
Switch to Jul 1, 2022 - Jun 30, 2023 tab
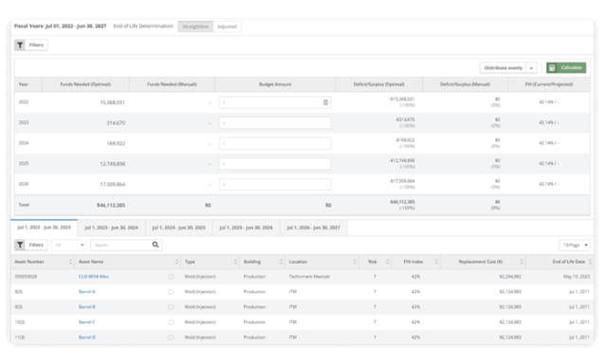(x=45, y=227)
